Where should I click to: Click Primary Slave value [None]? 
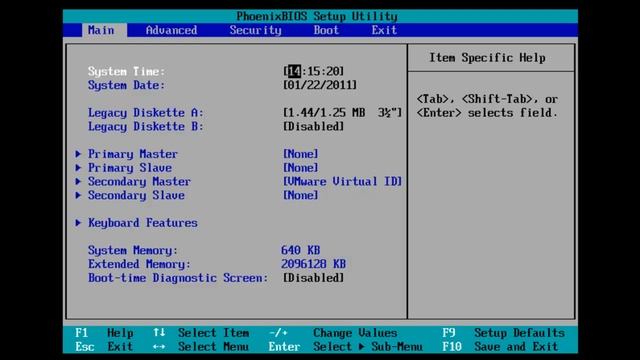tap(300, 168)
